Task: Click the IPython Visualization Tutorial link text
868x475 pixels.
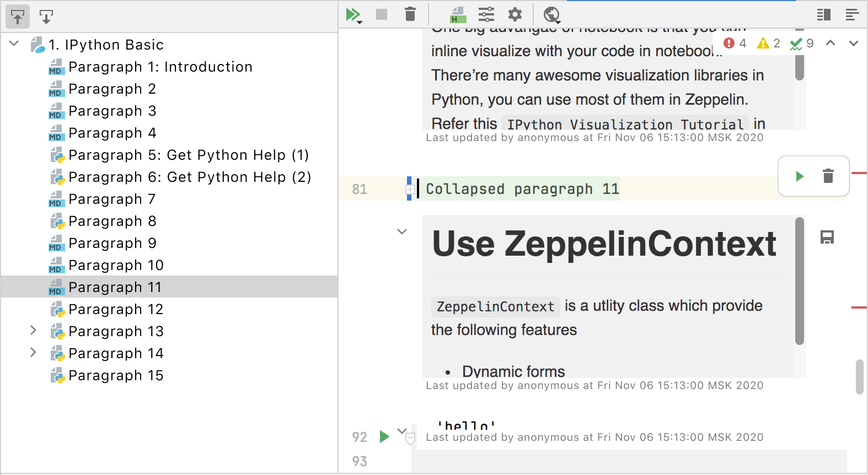Action: (625, 124)
